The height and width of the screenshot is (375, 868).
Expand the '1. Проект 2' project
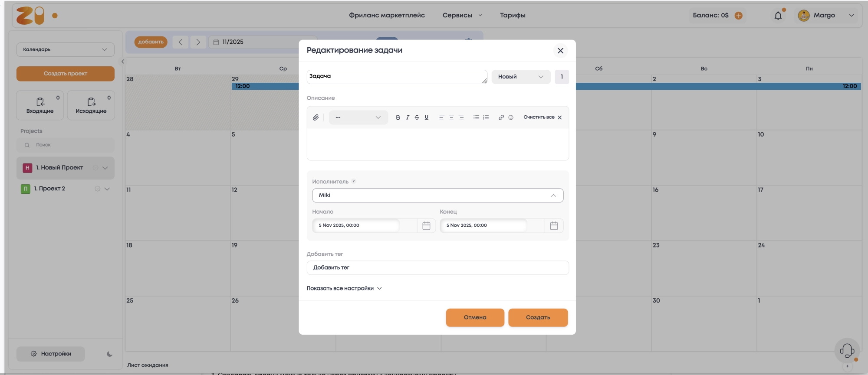click(x=107, y=189)
